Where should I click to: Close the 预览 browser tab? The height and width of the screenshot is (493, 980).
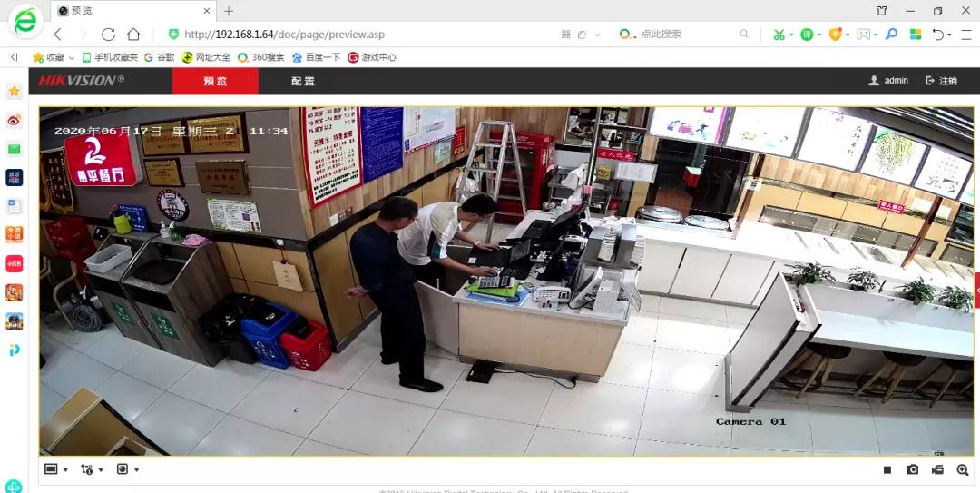208,11
